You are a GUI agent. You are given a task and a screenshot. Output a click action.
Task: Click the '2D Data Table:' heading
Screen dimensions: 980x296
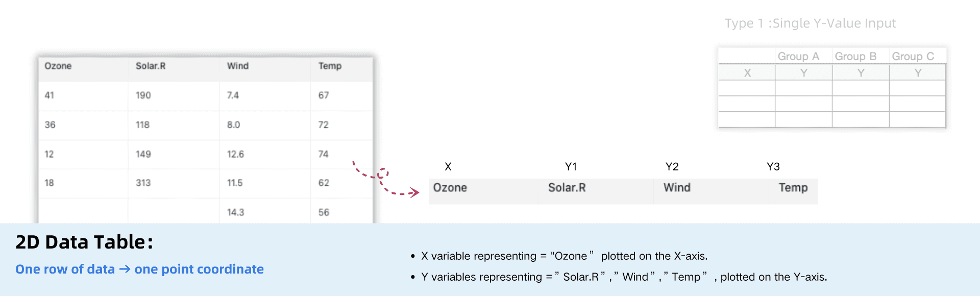pyautogui.click(x=84, y=242)
